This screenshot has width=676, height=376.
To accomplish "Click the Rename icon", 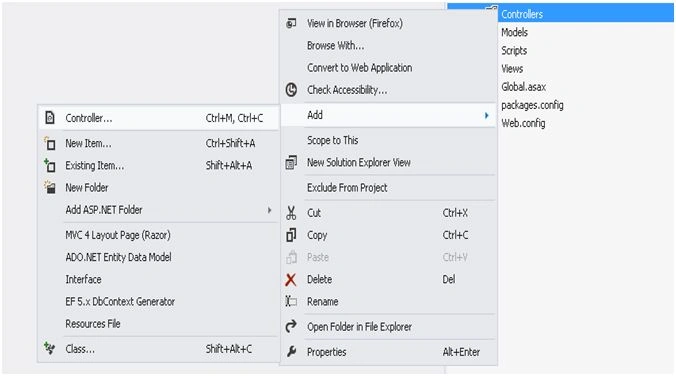I will pos(291,301).
